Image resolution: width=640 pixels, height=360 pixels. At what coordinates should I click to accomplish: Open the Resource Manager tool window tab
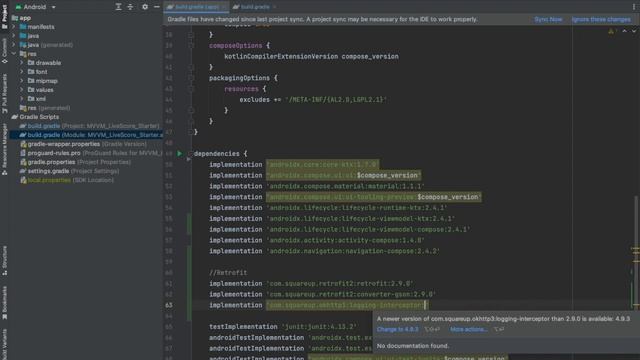point(4,149)
